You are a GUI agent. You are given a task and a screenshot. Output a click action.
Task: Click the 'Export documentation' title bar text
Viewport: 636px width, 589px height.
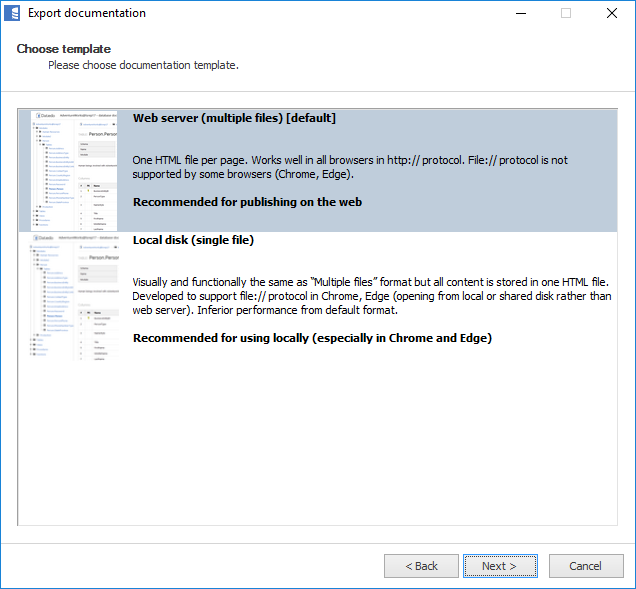(x=86, y=14)
